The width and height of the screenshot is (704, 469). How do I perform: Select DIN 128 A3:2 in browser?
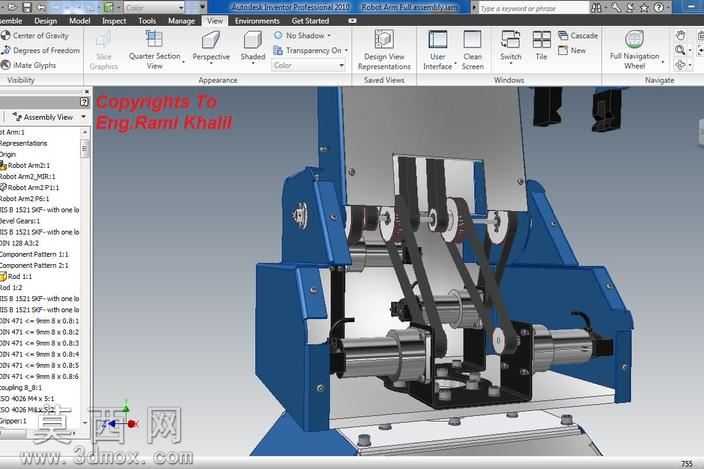tap(19, 243)
